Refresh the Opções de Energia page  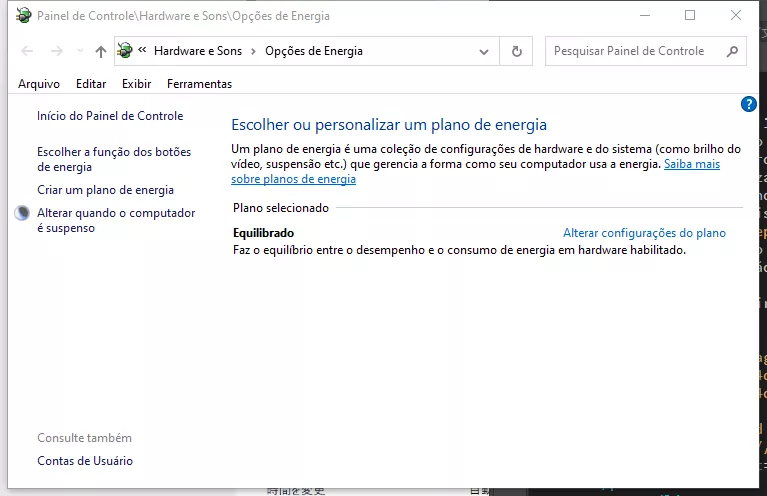(517, 51)
